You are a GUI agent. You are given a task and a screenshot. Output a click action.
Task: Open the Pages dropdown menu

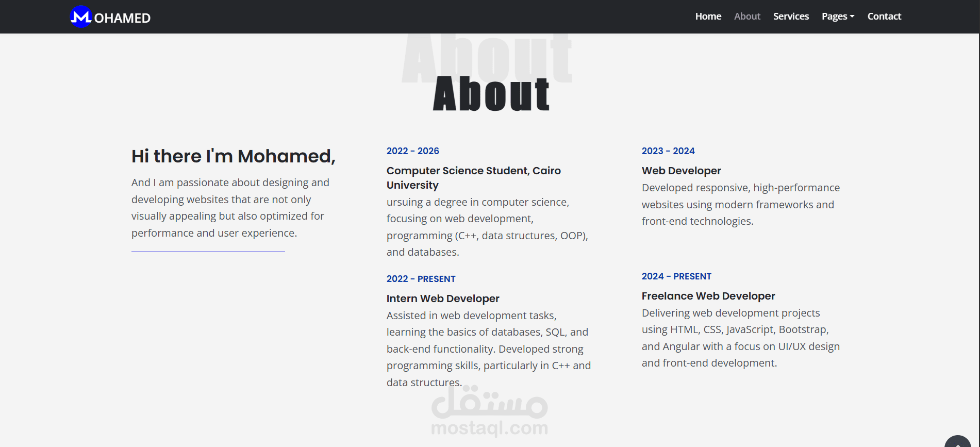(838, 16)
